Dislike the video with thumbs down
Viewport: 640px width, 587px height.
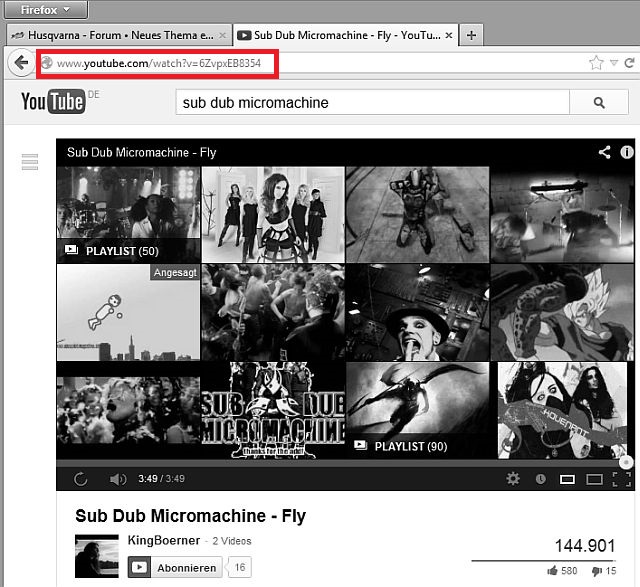[604, 571]
